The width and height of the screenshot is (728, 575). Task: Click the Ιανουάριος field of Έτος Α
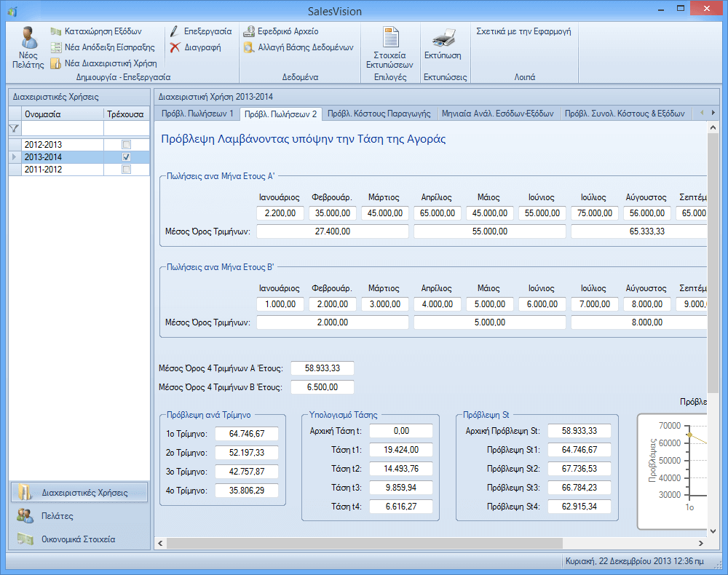280,213
